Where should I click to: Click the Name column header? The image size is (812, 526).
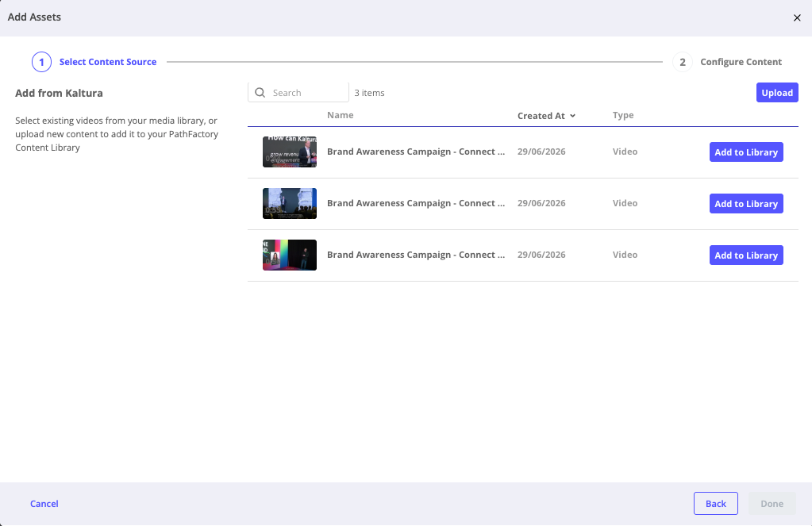point(341,116)
